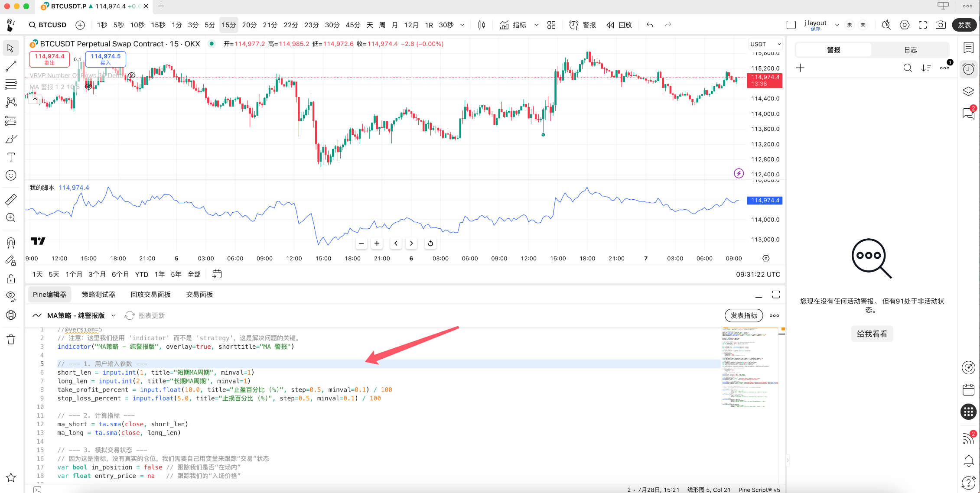Toggle lock all drawings
Image resolution: width=980 pixels, height=493 pixels.
[x=11, y=279]
